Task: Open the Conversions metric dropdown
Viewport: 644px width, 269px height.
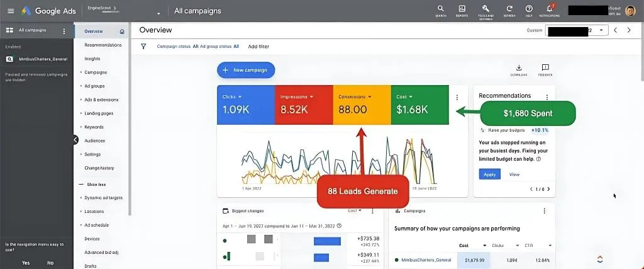Action: [x=355, y=96]
